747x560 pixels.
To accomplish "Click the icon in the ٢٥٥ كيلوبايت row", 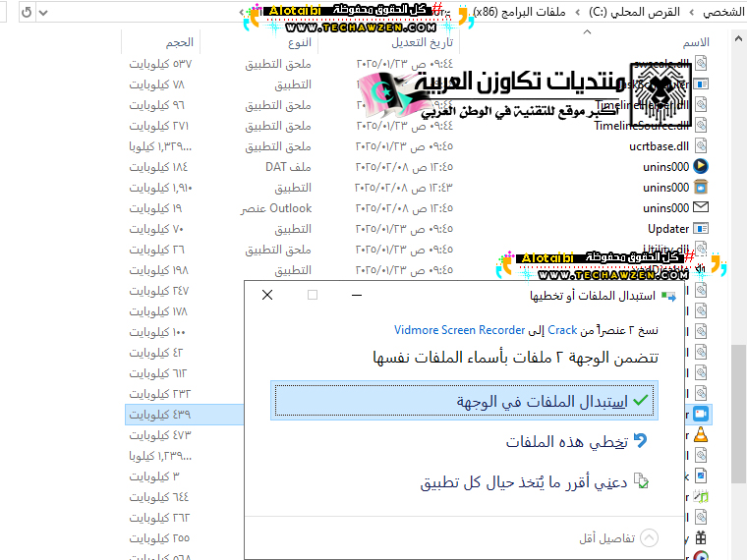I will 701,537.
